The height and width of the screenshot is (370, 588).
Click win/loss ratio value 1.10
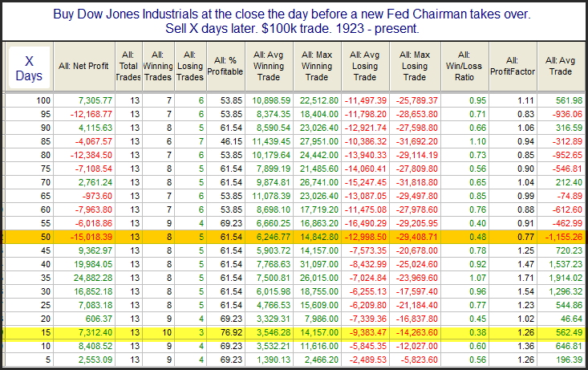(x=478, y=141)
